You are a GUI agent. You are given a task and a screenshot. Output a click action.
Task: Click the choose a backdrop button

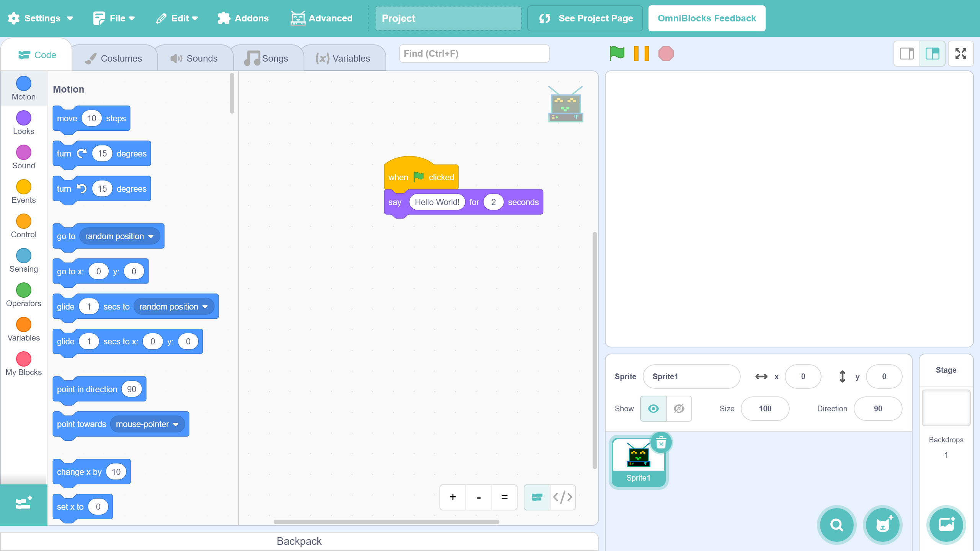(946, 525)
